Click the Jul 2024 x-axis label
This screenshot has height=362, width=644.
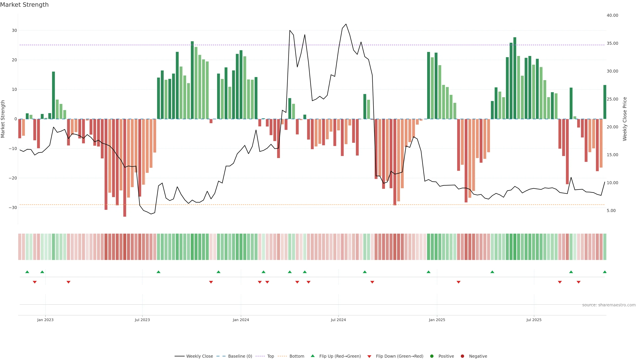[338, 320]
